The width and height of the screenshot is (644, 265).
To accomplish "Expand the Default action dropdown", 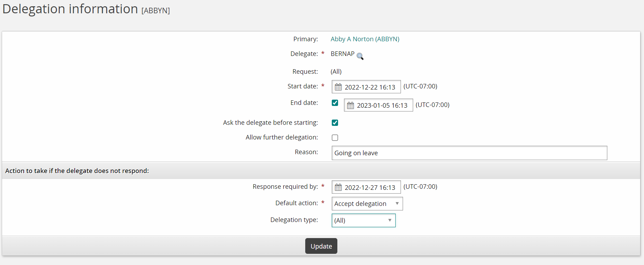I will pos(367,204).
